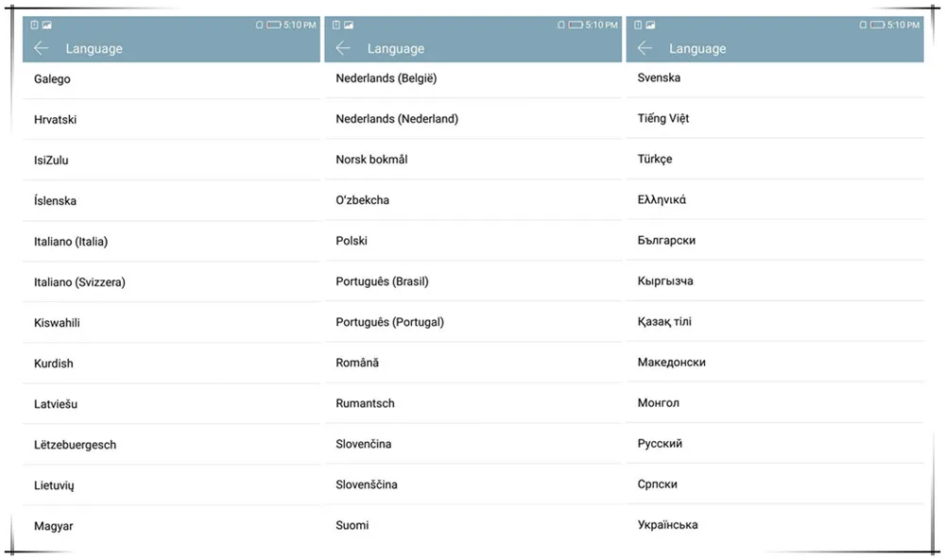Select Lëtzebuergesch language

(x=171, y=445)
